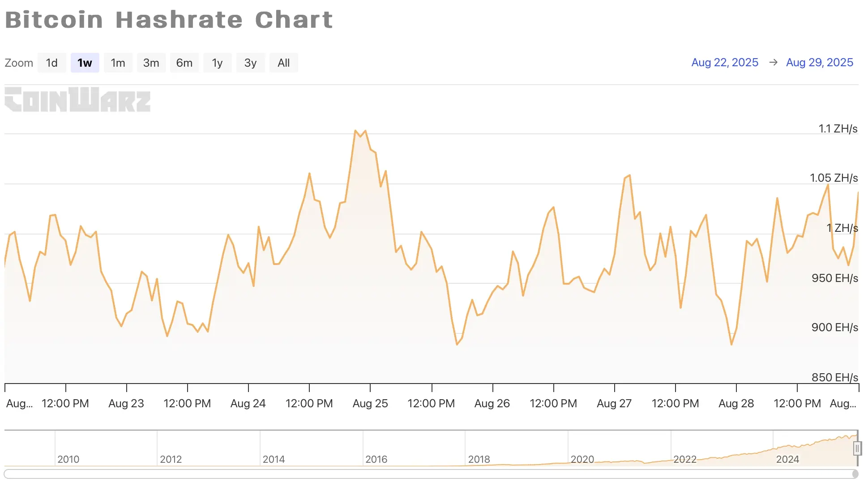Image resolution: width=868 pixels, height=482 pixels.
Task: Click the Bitcoin Hashrate Chart title
Action: tap(169, 20)
